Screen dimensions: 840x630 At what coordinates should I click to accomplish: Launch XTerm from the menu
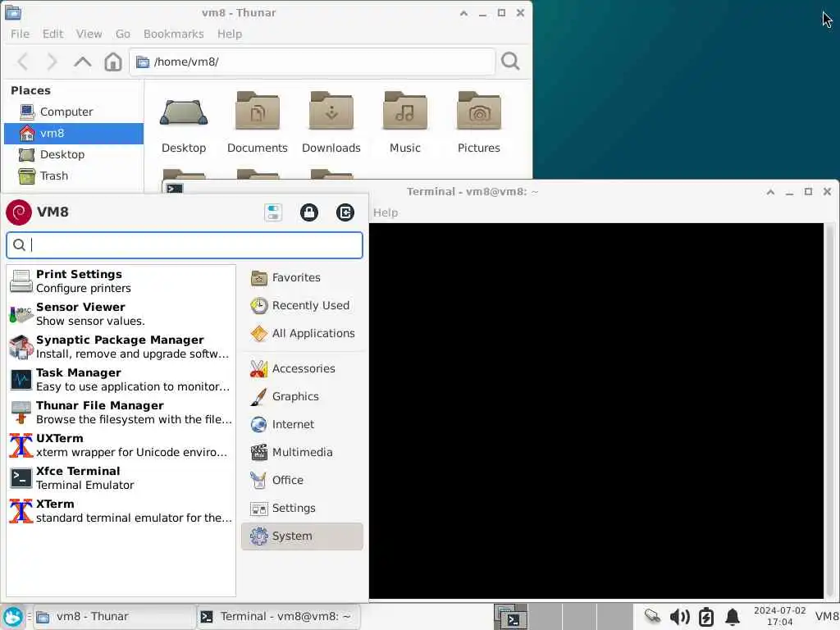point(121,510)
